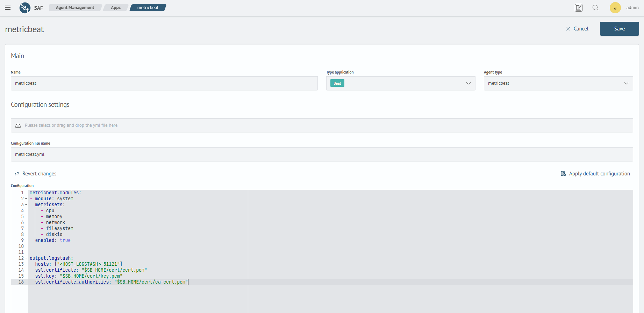Click the Revert changes arrow icon

click(x=17, y=174)
